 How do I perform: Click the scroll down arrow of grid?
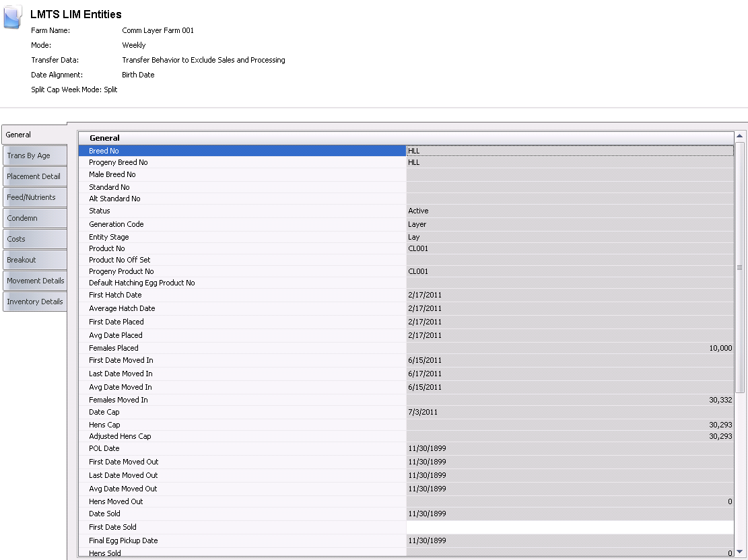point(739,553)
